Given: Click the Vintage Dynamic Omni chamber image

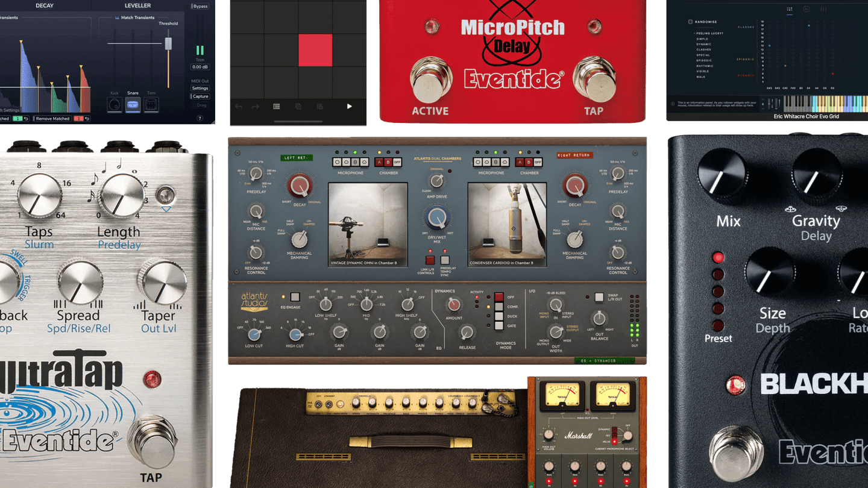Looking at the screenshot, I should 368,225.
